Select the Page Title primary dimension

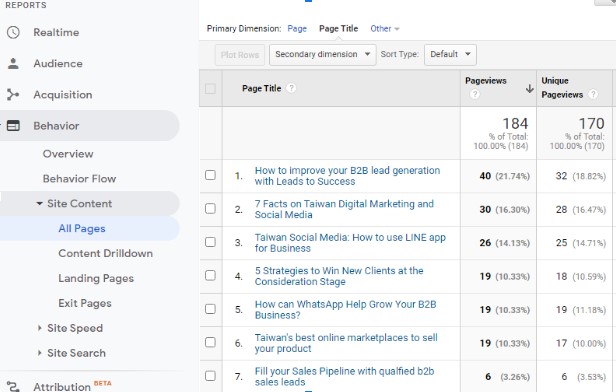point(339,29)
